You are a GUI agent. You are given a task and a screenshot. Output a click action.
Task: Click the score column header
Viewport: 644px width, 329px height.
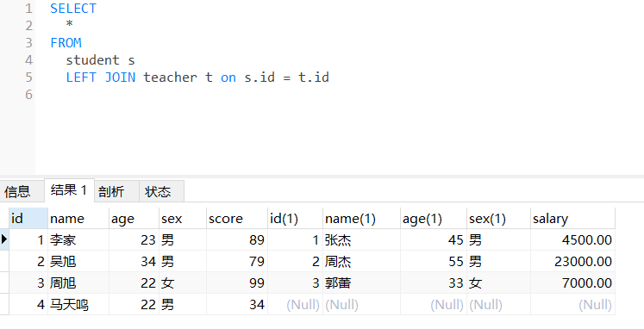237,218
